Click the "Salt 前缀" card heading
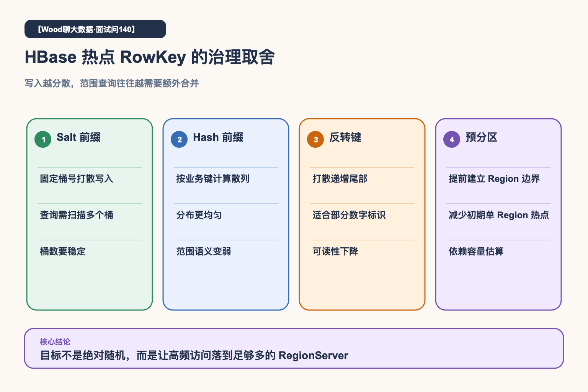 pos(78,137)
